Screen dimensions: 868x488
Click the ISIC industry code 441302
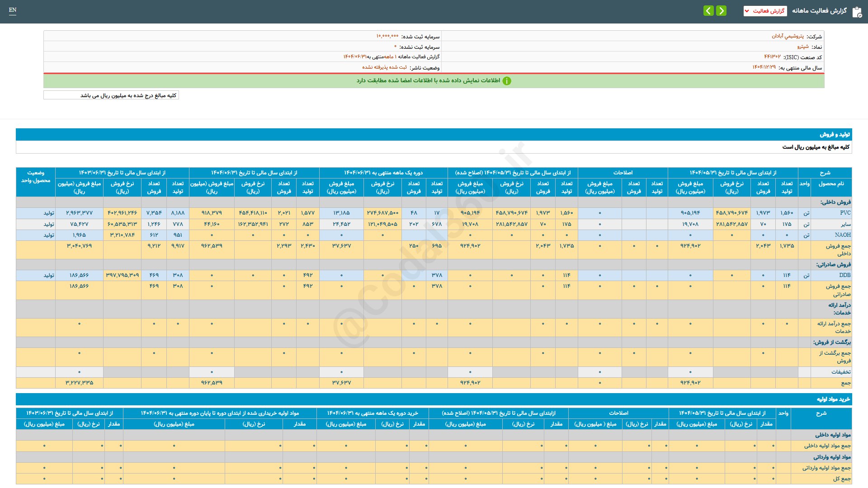[772, 57]
